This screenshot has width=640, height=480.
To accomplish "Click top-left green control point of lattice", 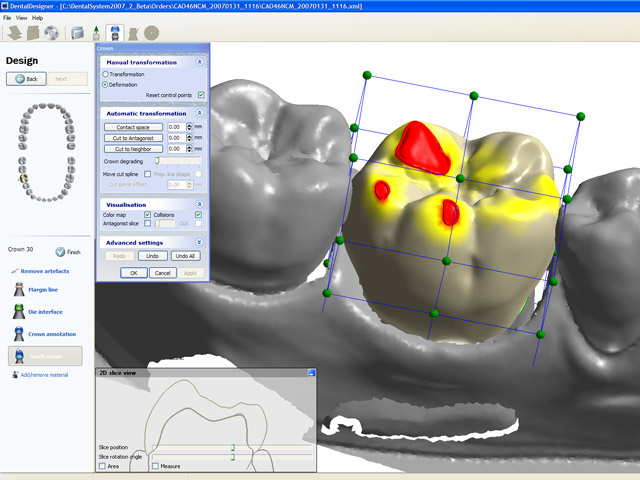I will [367, 75].
